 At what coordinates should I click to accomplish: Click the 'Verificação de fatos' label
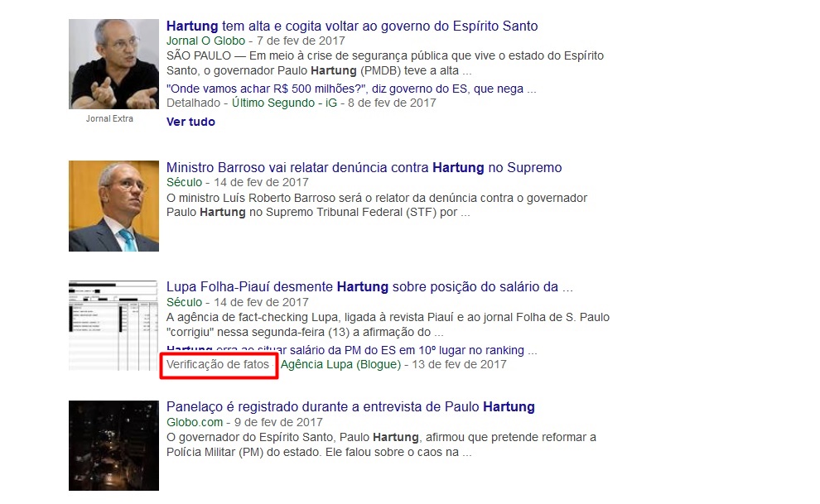(218, 364)
